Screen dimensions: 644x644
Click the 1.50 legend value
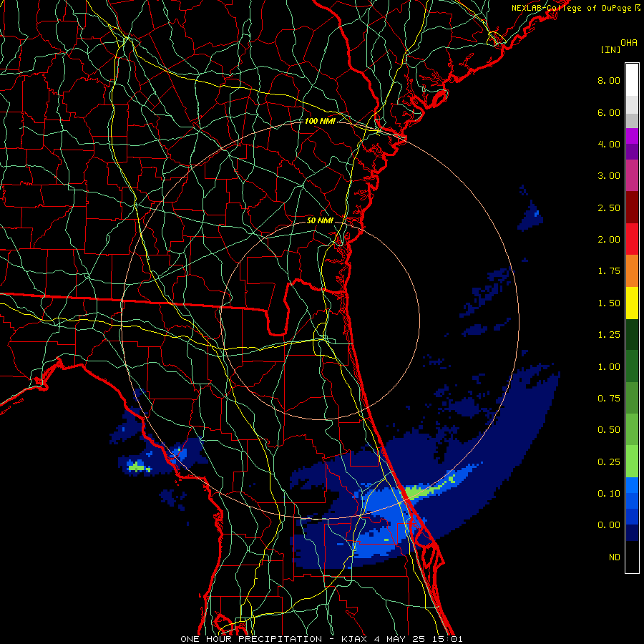click(x=609, y=303)
